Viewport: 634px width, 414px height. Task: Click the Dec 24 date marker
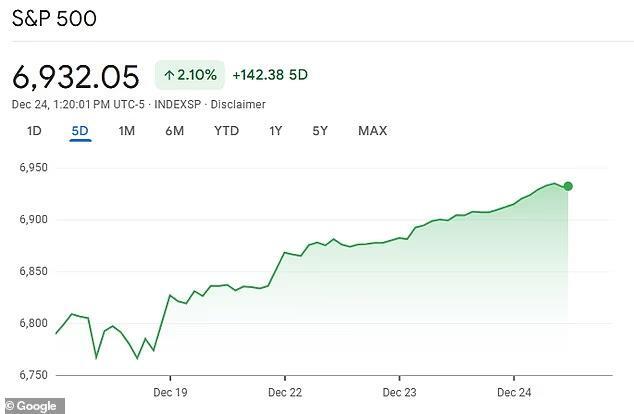[x=513, y=391]
